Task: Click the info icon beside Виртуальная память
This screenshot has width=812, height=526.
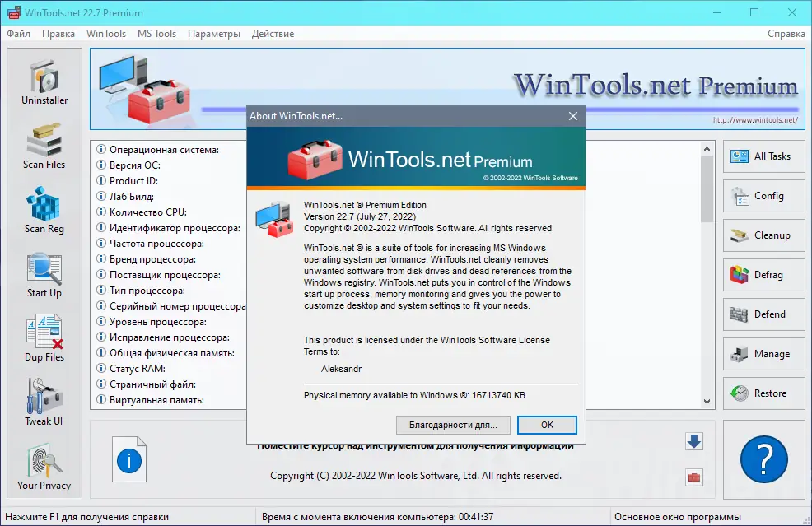Action: (x=101, y=400)
